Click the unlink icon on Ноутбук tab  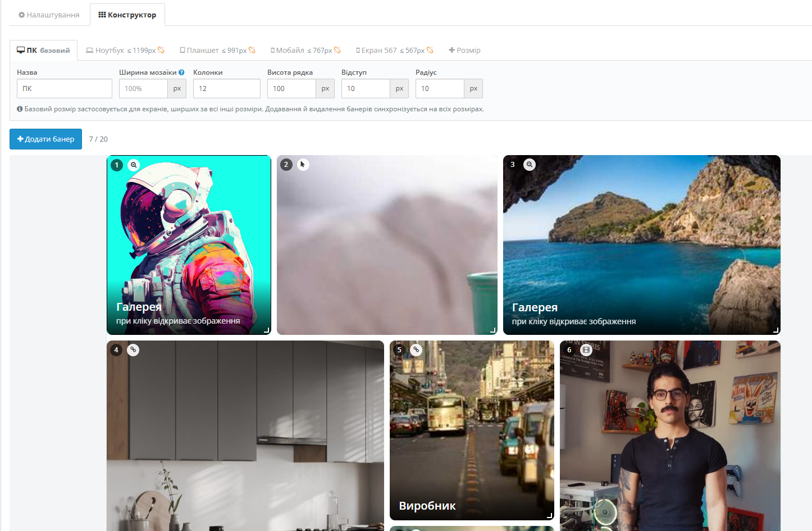tap(161, 50)
